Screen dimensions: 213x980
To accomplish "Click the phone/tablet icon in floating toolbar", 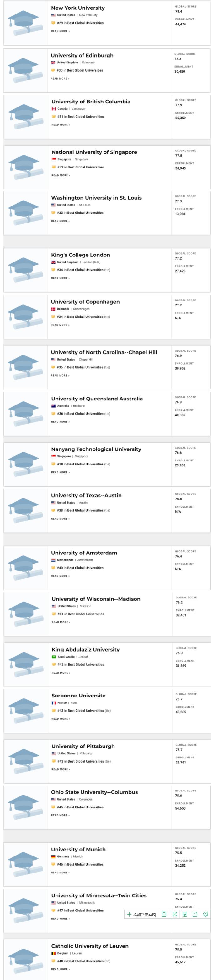I will (x=164, y=914).
